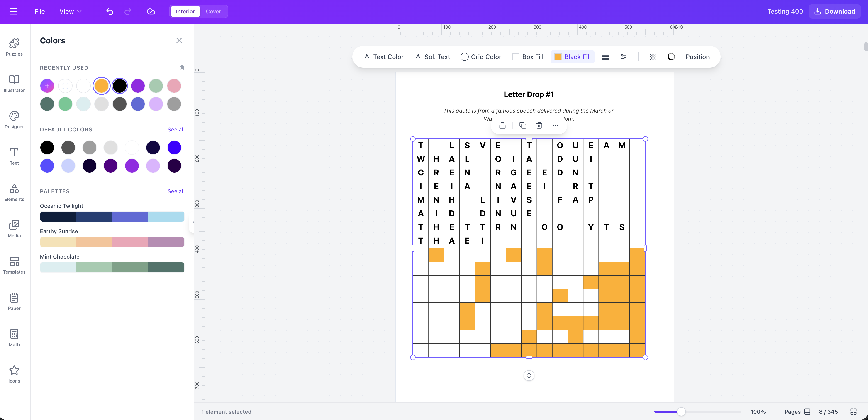Expand all Default Colors with See all
This screenshot has width=868, height=420.
(x=176, y=129)
